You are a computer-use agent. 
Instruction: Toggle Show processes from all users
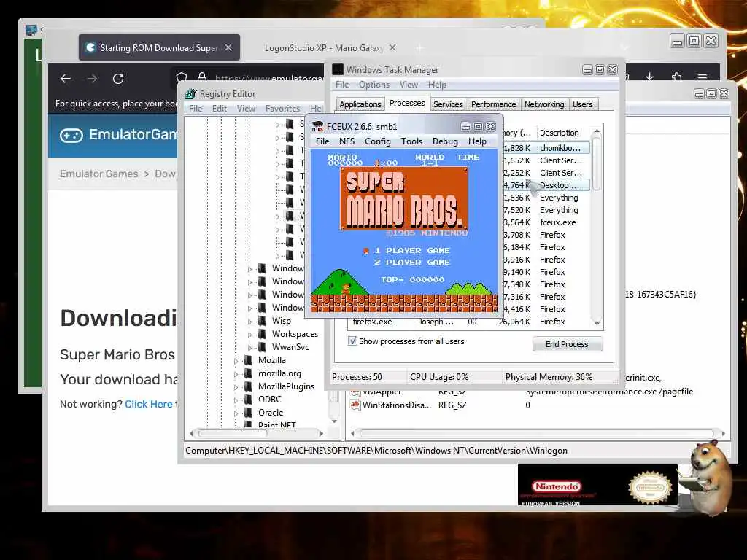352,341
